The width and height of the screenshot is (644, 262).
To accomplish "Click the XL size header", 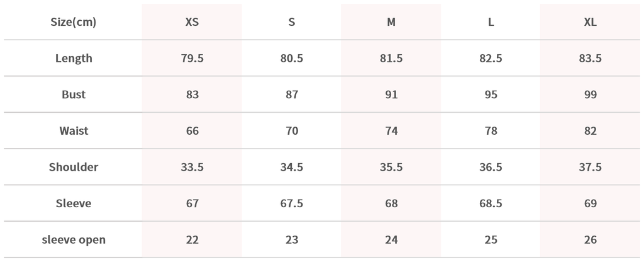I will pyautogui.click(x=590, y=22).
